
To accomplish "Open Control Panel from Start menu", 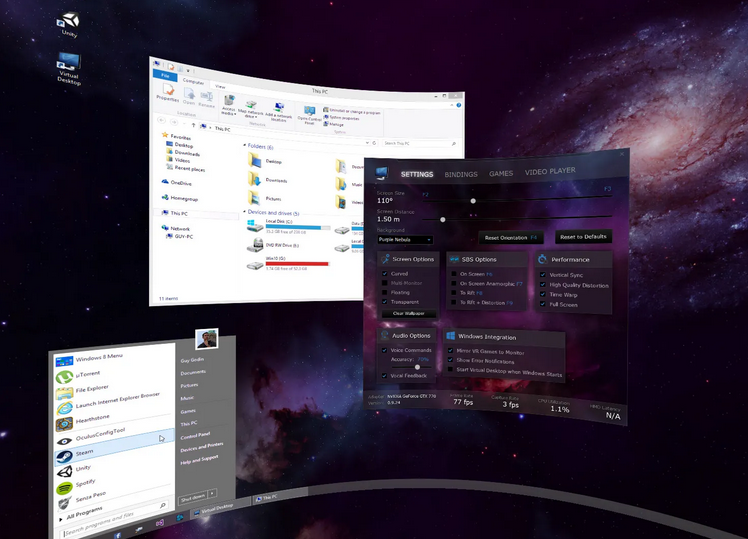I will [x=195, y=435].
